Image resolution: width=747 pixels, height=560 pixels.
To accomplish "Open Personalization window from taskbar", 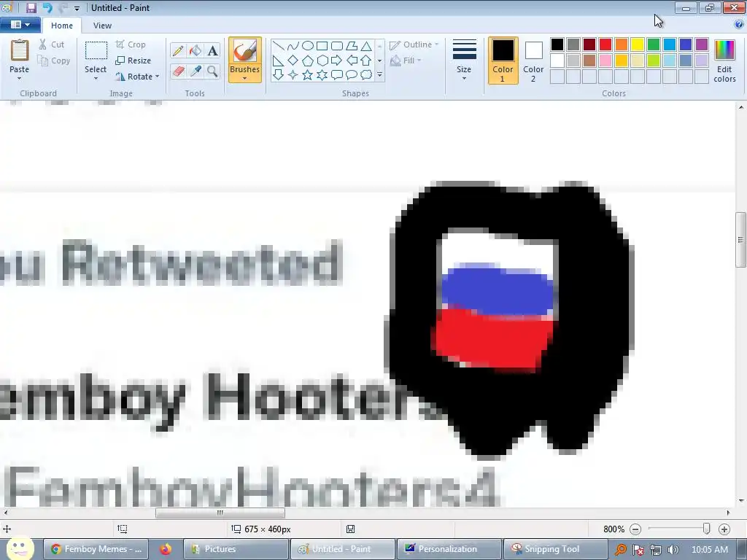I will tap(449, 549).
